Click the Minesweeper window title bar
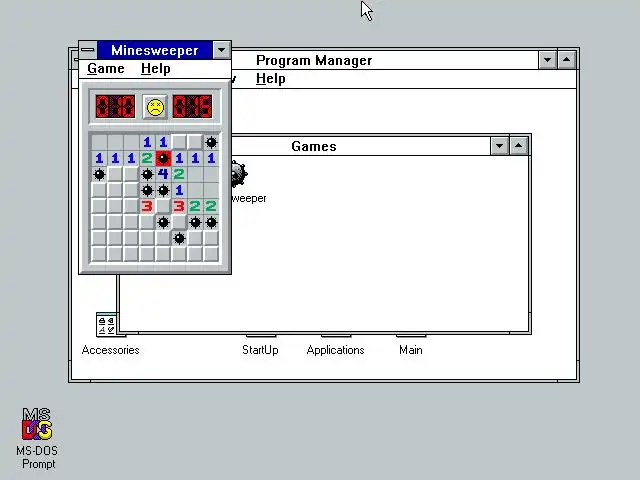640x480 pixels. pos(155,50)
